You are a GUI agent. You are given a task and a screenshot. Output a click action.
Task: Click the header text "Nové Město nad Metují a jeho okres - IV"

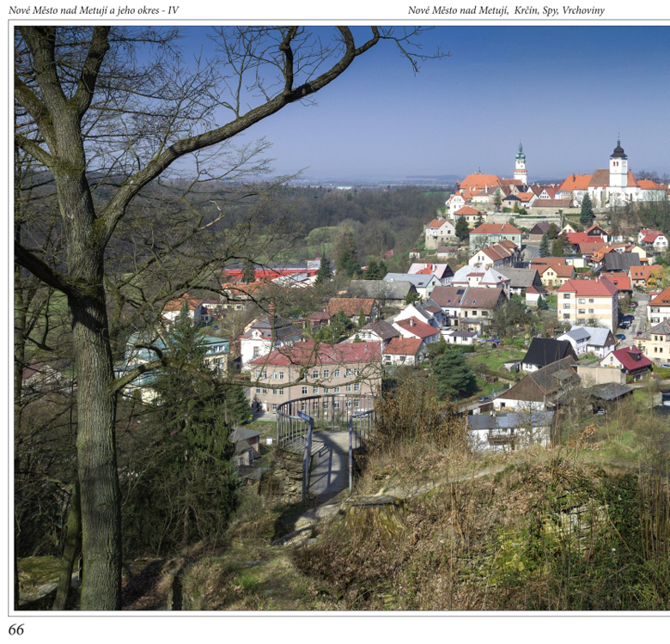(x=94, y=9)
